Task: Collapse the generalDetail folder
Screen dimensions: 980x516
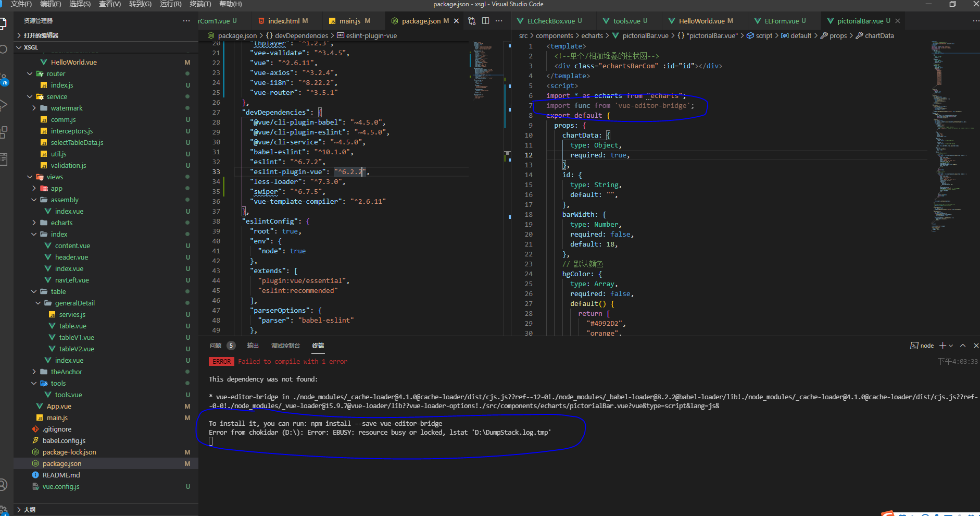Action: click(106, 303)
